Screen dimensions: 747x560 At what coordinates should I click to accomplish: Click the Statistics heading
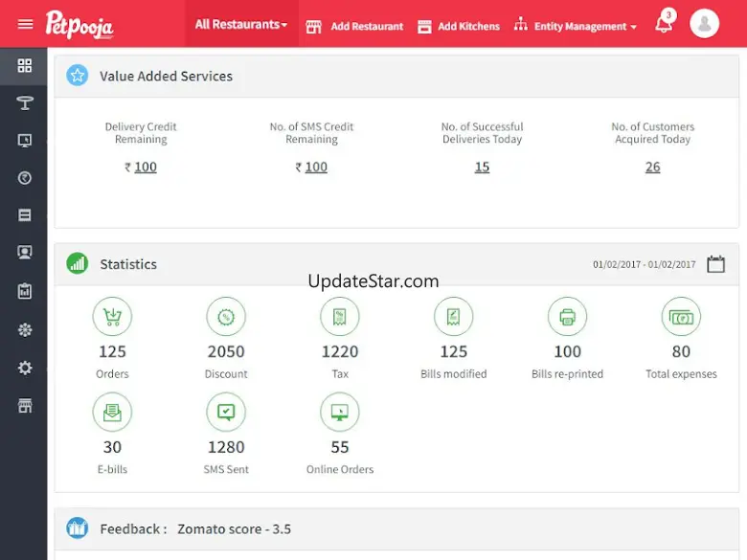coord(128,264)
